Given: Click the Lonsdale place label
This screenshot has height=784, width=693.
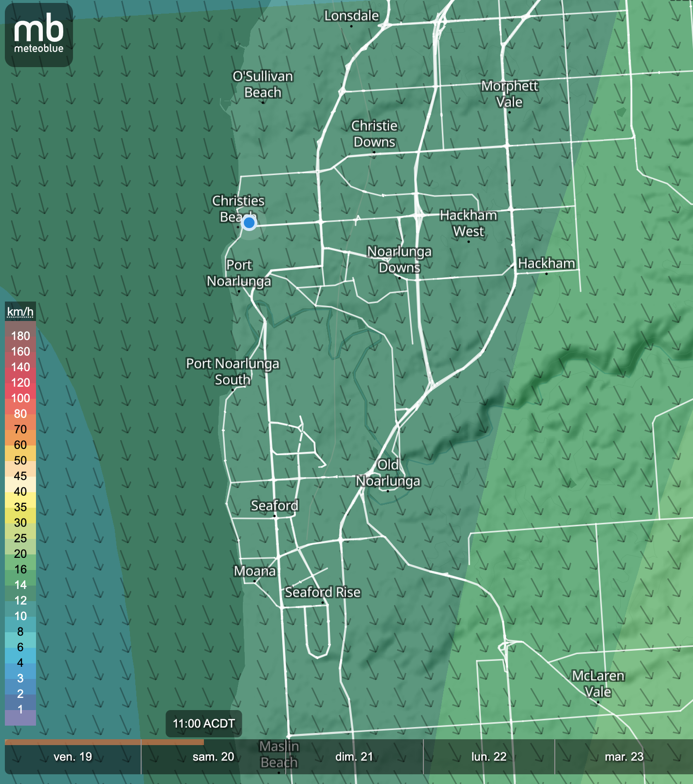Looking at the screenshot, I should [351, 16].
